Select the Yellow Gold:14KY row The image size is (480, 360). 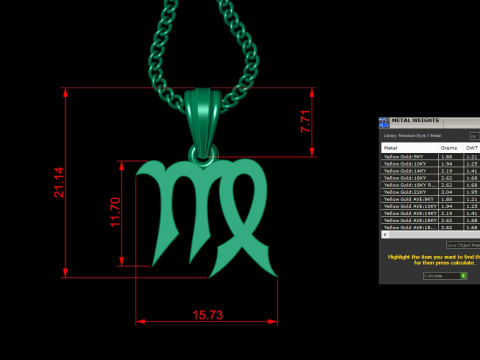(431, 171)
